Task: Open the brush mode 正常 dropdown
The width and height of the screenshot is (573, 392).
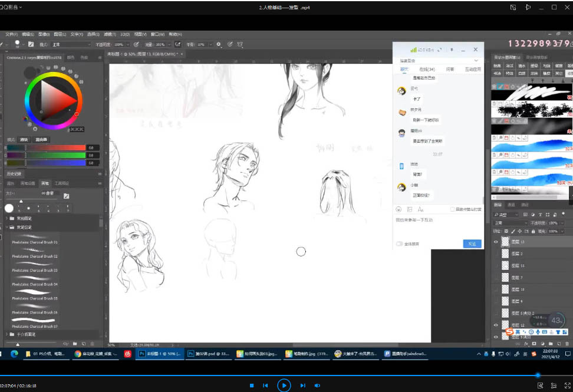Action: (71, 45)
